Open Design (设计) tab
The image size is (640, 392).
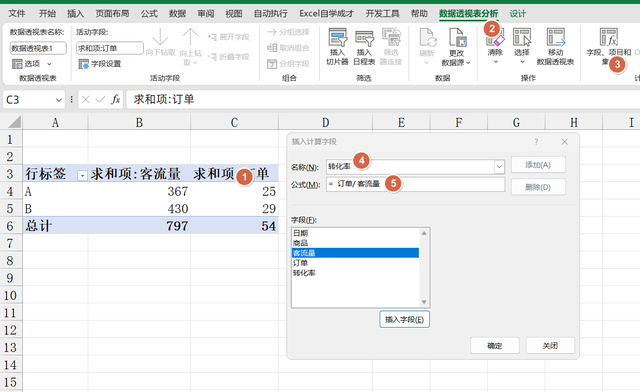click(518, 13)
